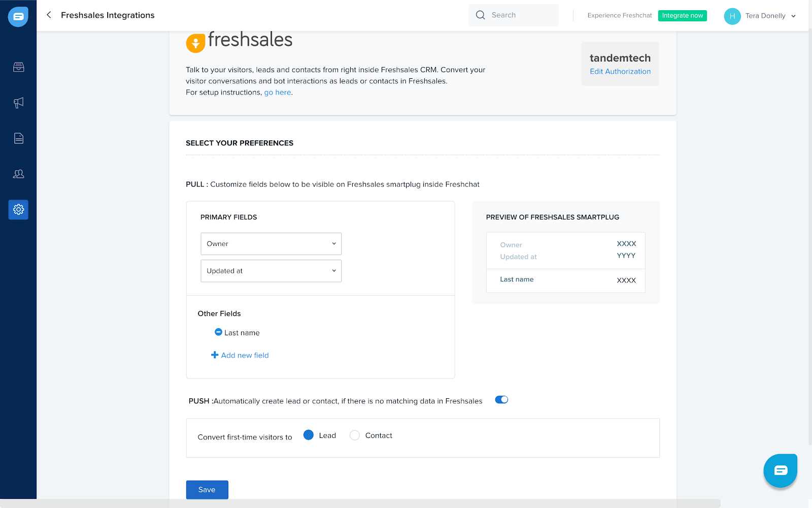Click the Integrate now button
This screenshot has height=508, width=812.
683,16
